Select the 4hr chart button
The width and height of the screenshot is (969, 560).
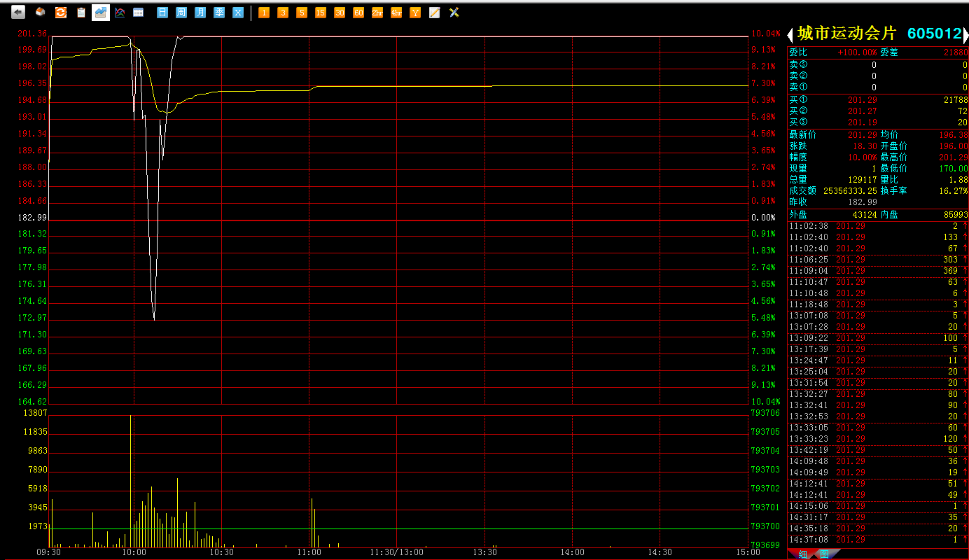(x=396, y=13)
